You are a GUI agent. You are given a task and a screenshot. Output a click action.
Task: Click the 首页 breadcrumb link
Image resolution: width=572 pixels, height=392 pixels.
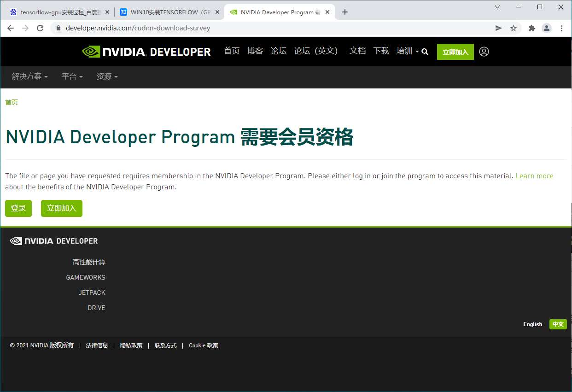coord(12,102)
